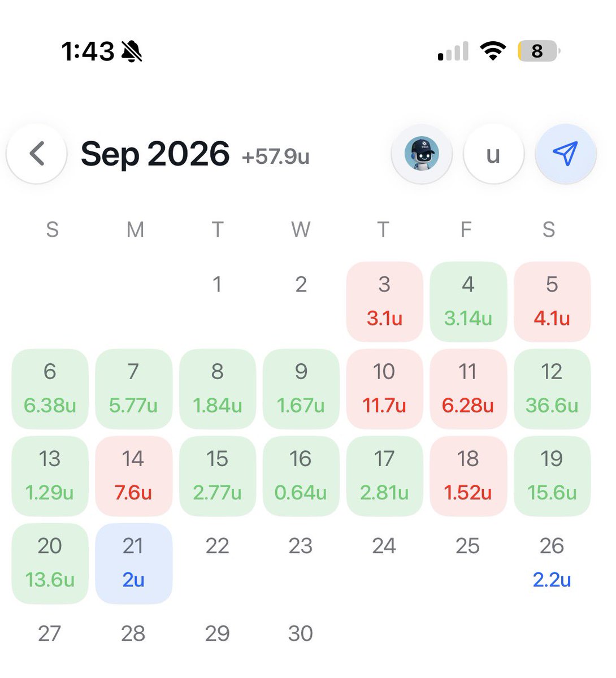Pick the empty day 30
The width and height of the screenshot is (616, 678).
click(x=301, y=633)
